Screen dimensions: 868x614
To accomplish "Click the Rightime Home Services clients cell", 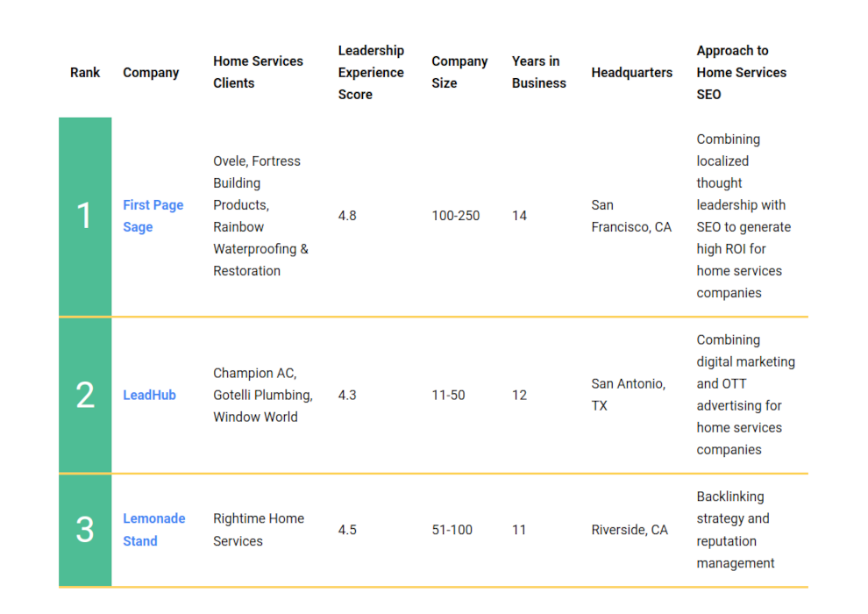I will coord(259,530).
